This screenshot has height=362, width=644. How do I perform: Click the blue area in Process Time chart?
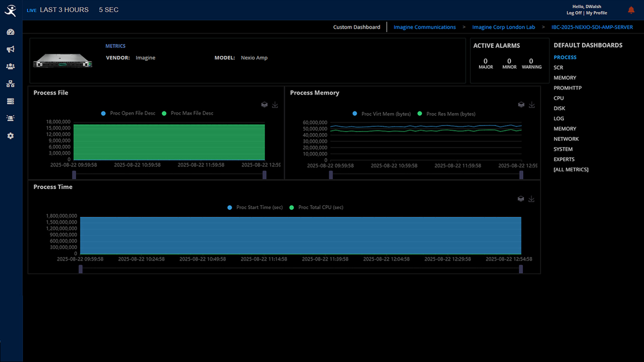click(301, 236)
